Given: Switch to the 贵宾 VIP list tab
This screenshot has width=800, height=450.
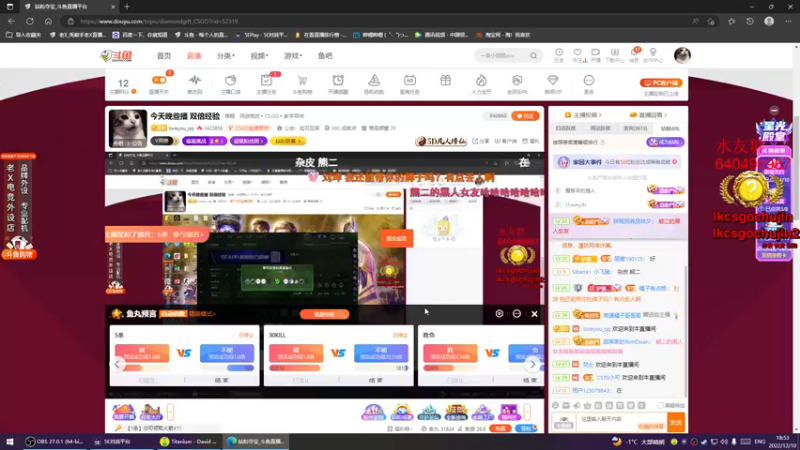Looking at the screenshot, I should (635, 129).
